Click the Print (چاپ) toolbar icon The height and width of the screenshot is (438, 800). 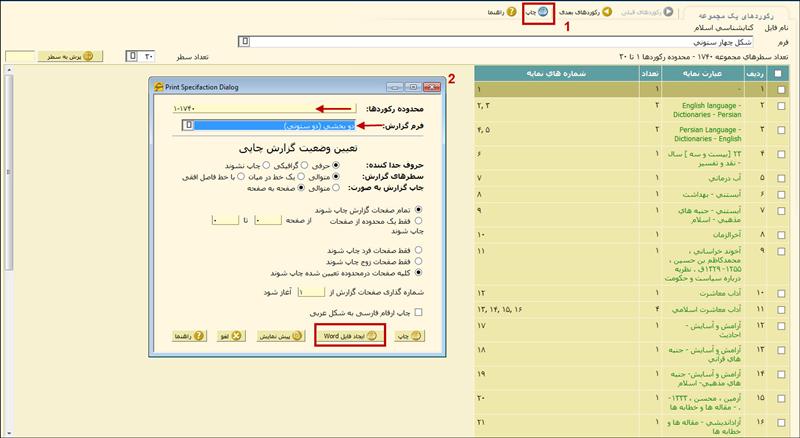(x=537, y=13)
